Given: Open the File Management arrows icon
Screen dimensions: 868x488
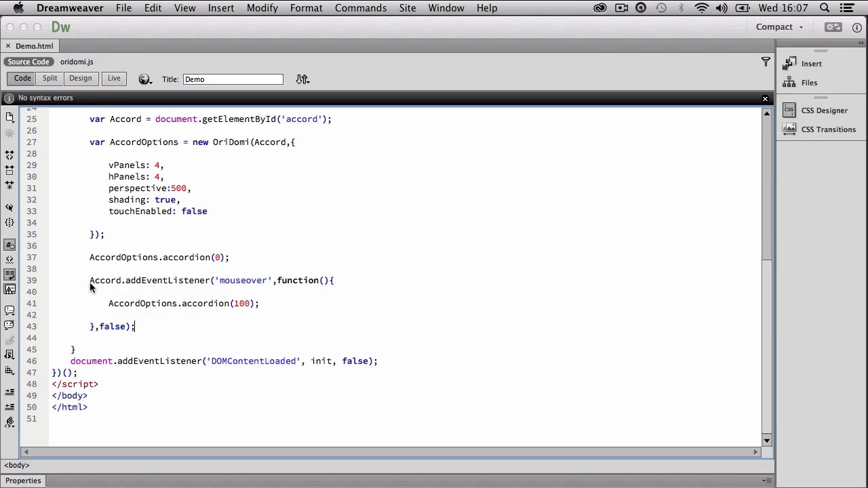Looking at the screenshot, I should click(302, 79).
